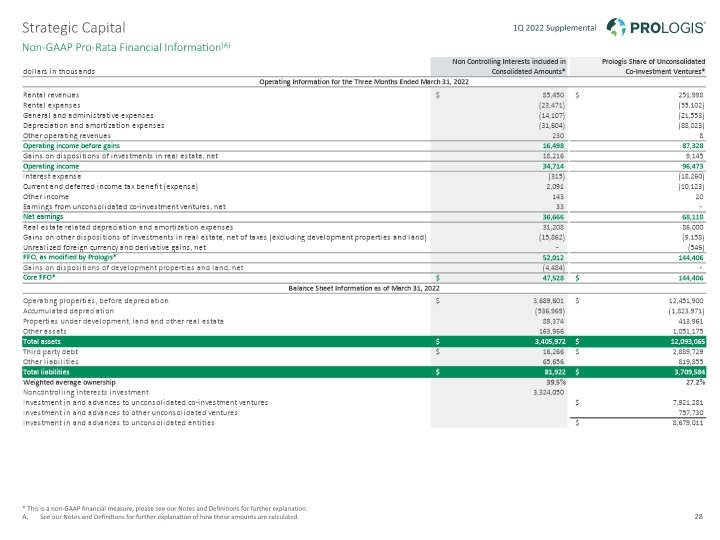
Task: Click the 'Other income' row label
Action: tap(46, 197)
